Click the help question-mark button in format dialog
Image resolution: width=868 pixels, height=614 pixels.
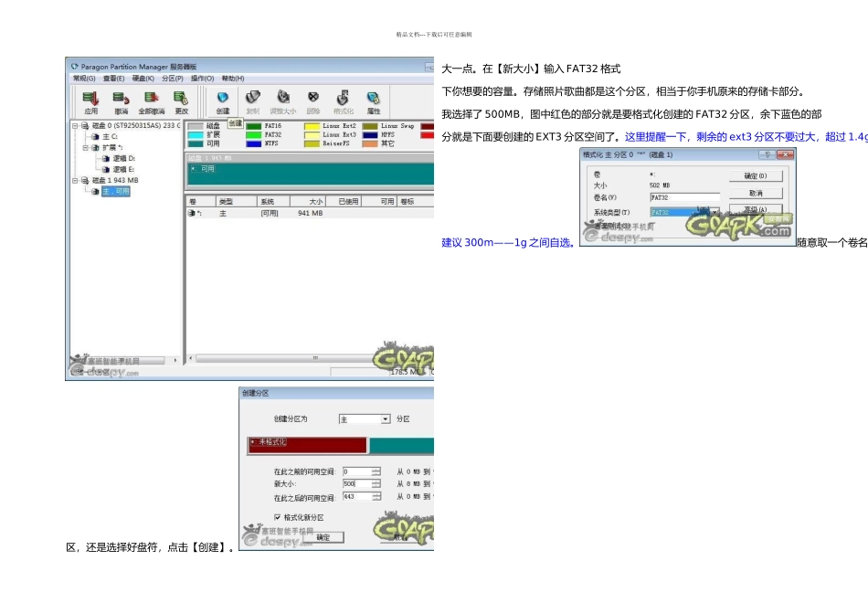click(x=767, y=154)
